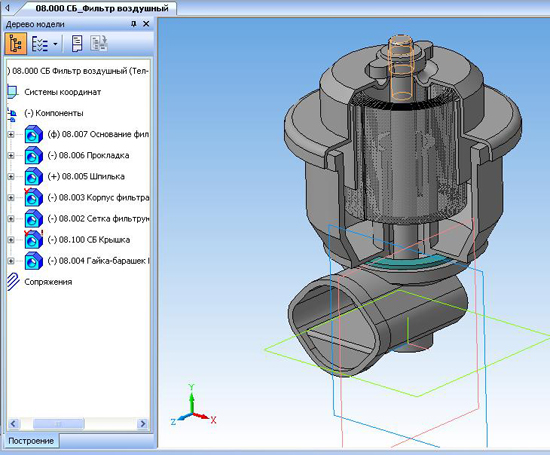
Task: Click the part icon of 08.004 Гайка-барашек
Action: coord(33,261)
